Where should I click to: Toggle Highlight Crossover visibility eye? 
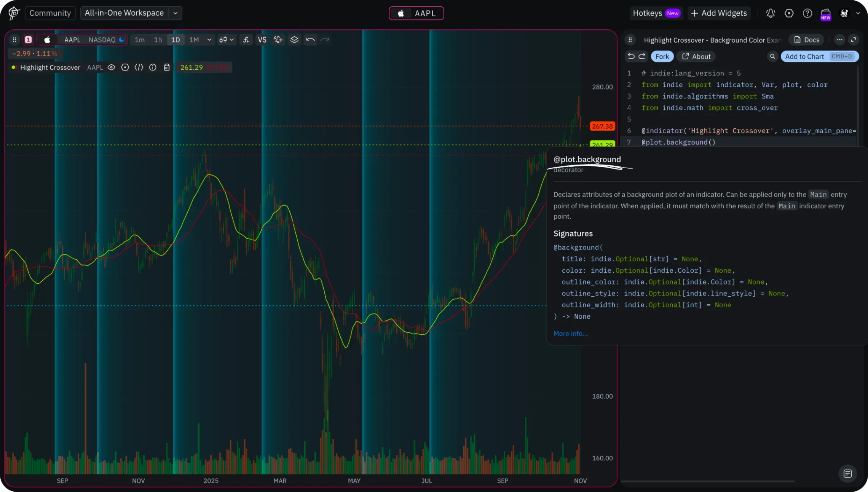[111, 67]
